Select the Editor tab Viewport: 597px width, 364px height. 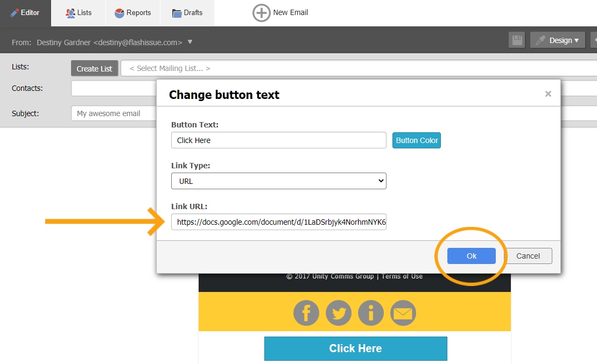[25, 13]
